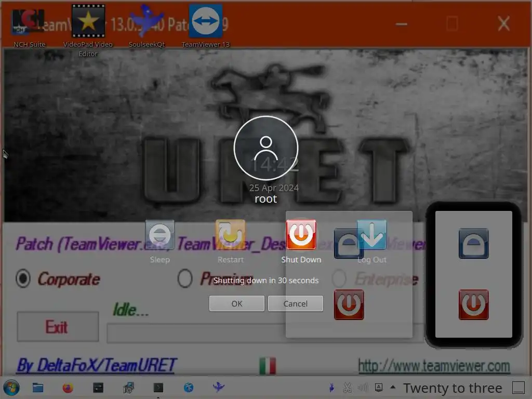Click the root user avatar circle
532x399 pixels.
tap(266, 148)
